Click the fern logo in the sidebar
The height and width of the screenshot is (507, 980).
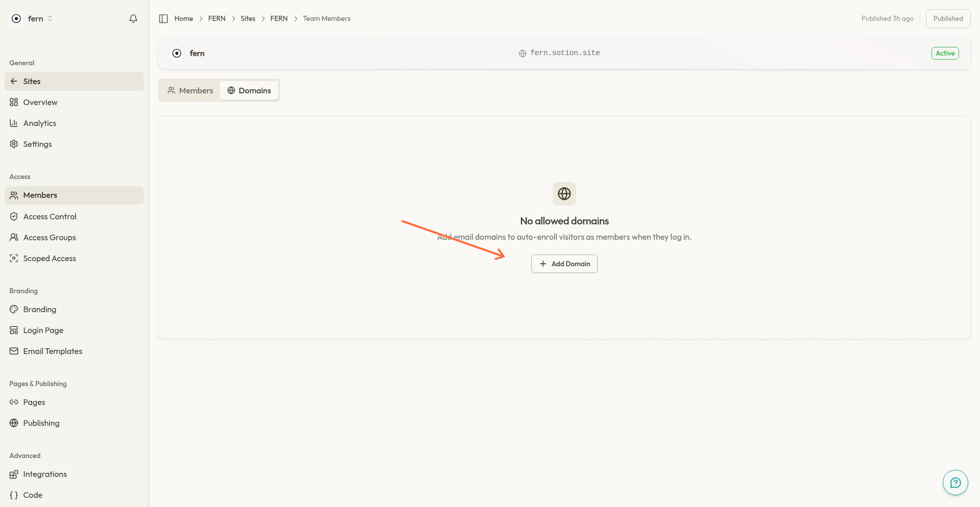(x=16, y=18)
